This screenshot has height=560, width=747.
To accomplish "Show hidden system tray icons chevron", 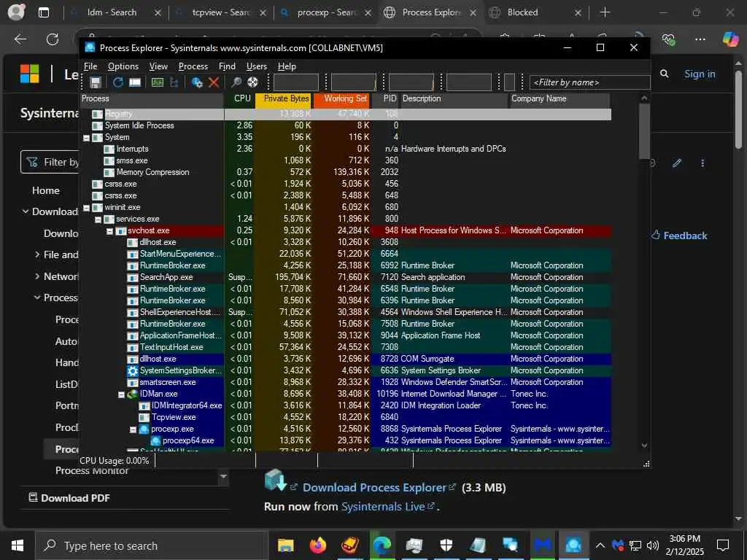I will [600, 545].
